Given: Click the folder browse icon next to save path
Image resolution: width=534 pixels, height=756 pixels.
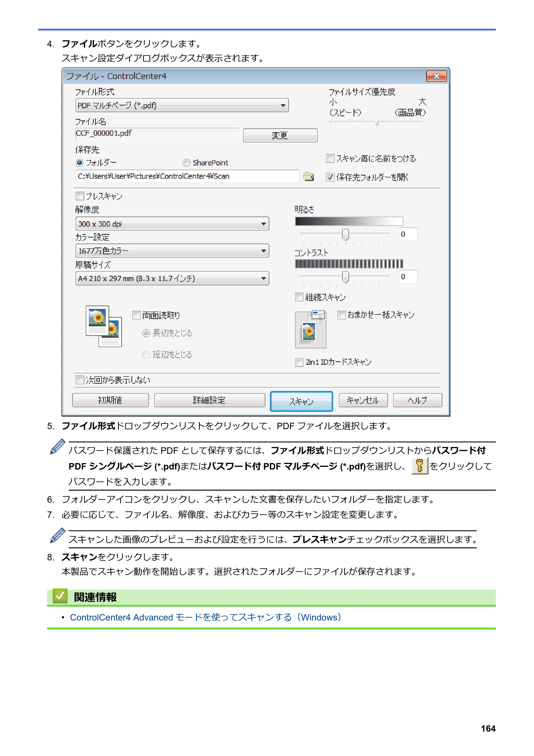Looking at the screenshot, I should (308, 176).
